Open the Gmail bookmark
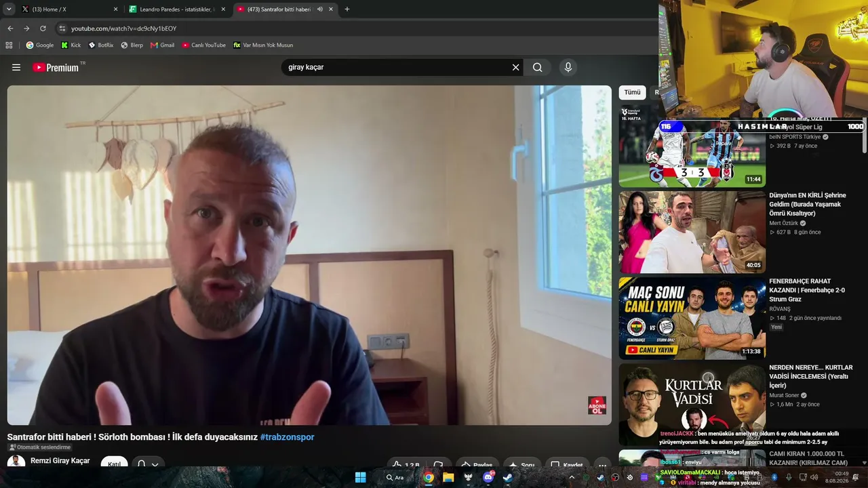The width and height of the screenshot is (868, 488). 163,45
